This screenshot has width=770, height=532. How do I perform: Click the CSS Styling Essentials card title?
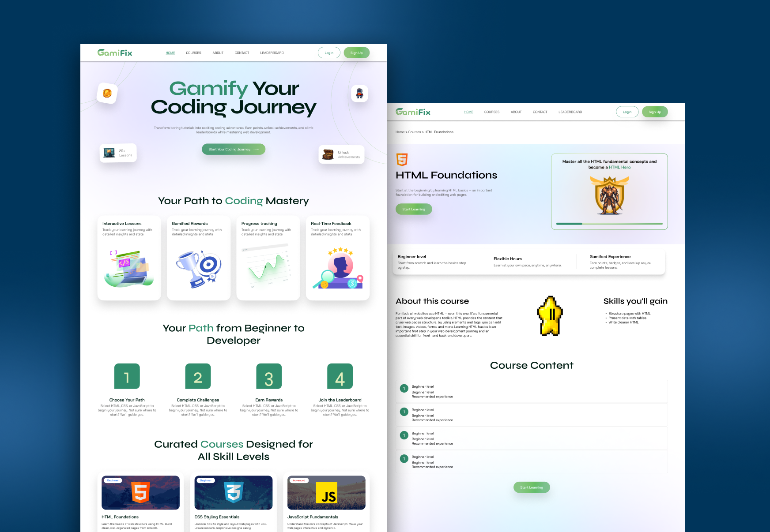click(217, 517)
